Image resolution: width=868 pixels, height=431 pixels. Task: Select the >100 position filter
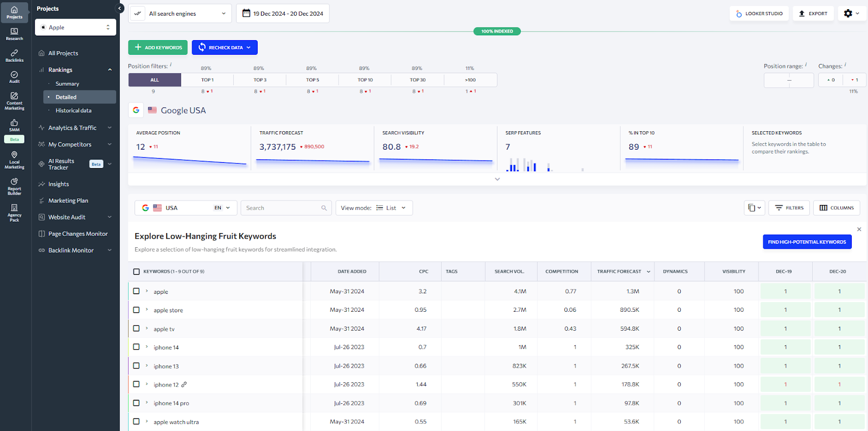tap(470, 80)
